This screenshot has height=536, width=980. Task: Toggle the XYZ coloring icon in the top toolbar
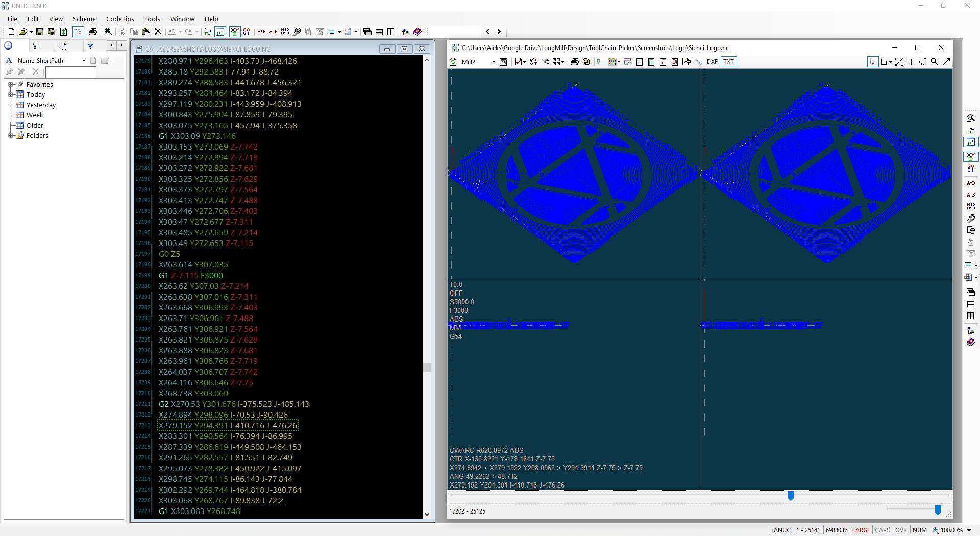[234, 32]
